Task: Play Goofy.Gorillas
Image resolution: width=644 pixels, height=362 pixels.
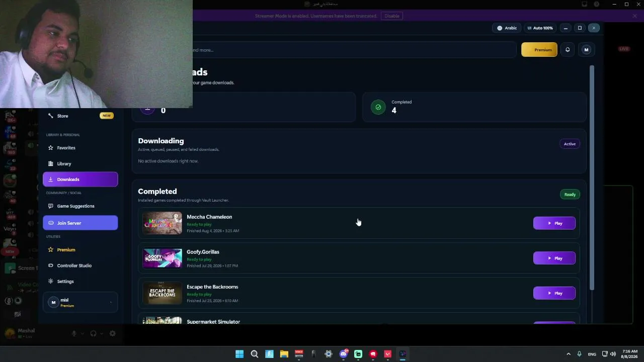Action: pos(554,258)
